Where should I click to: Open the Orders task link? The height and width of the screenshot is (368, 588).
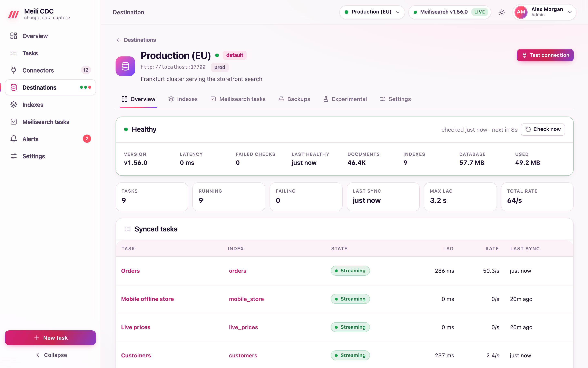[130, 271]
